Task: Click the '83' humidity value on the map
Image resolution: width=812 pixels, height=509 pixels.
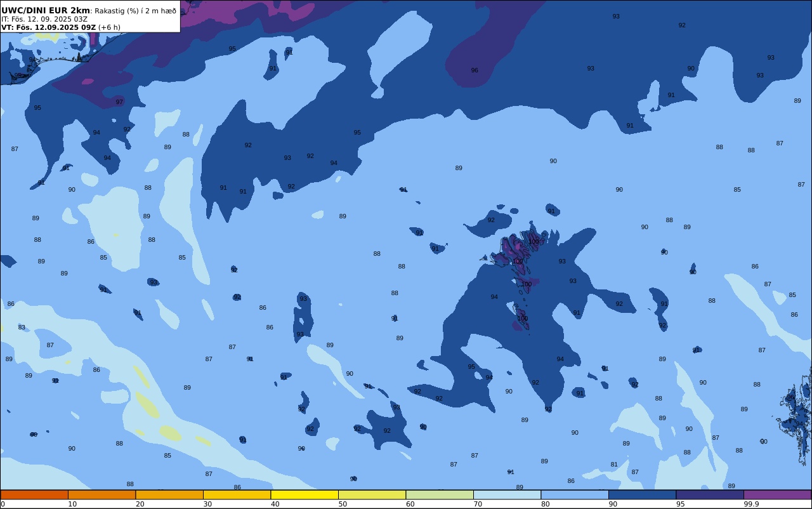Action: (22, 327)
